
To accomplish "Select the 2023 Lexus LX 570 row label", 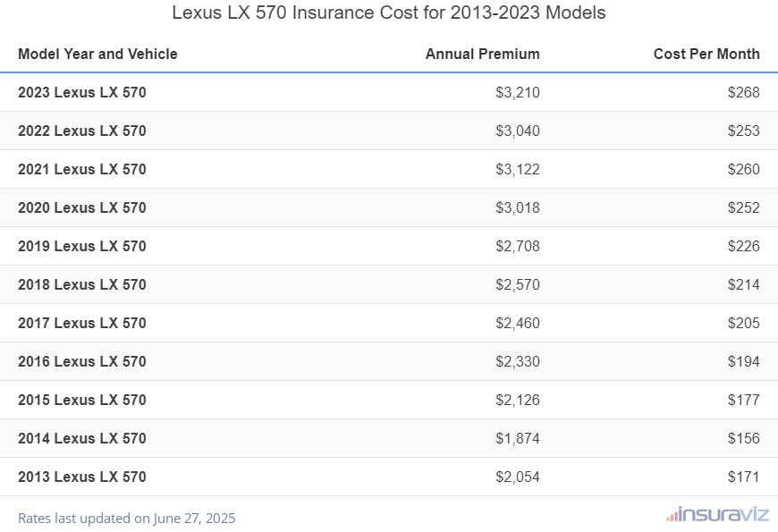I will coord(82,92).
